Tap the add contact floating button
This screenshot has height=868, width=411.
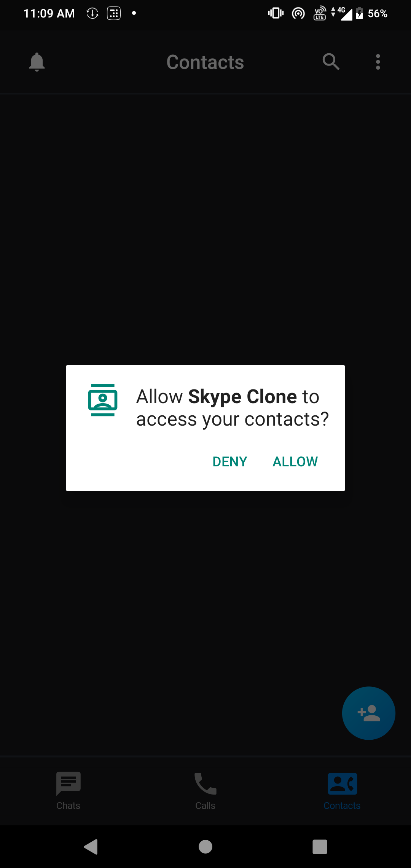point(369,713)
